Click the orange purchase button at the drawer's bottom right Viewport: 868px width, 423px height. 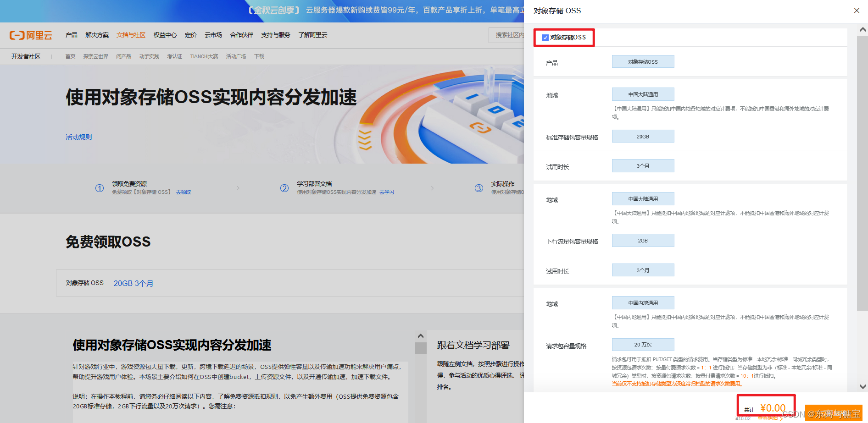click(834, 413)
